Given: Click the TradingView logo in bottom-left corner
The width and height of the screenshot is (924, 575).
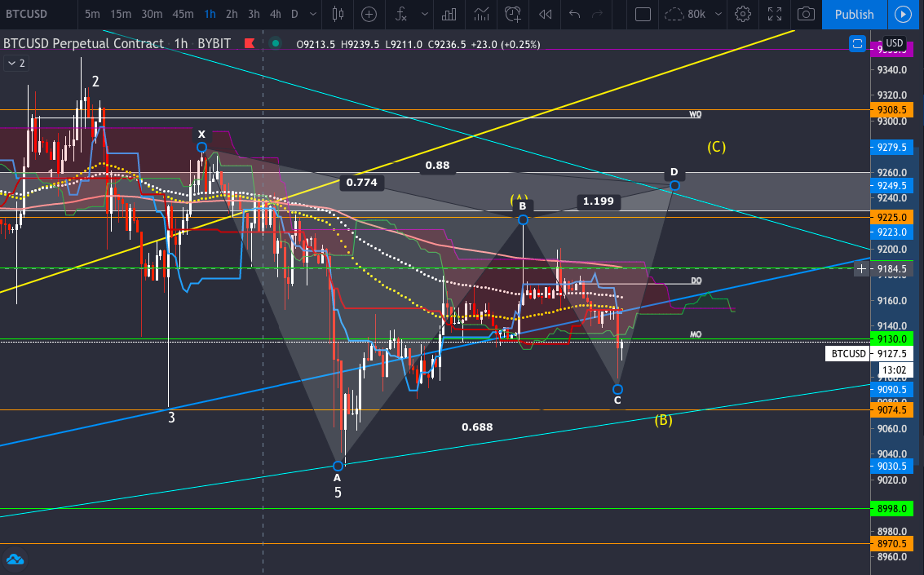Looking at the screenshot, I should pos(15,559).
